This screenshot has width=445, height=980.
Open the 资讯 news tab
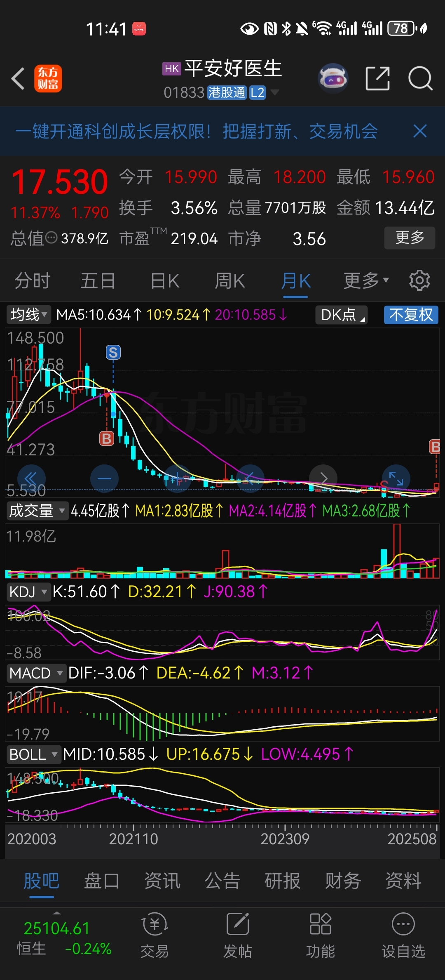pos(162,881)
